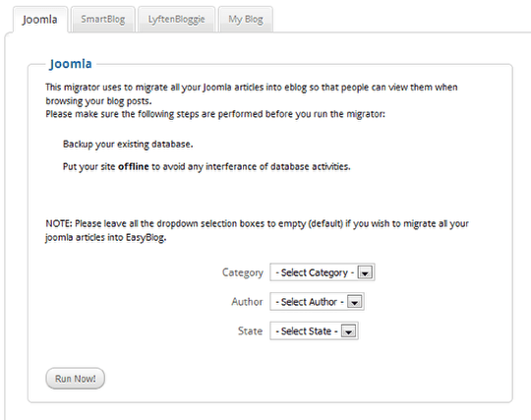Viewport: 531px width, 420px height.
Task: Click the NOTE paragraph about dropdown boxes
Action: 257,230
